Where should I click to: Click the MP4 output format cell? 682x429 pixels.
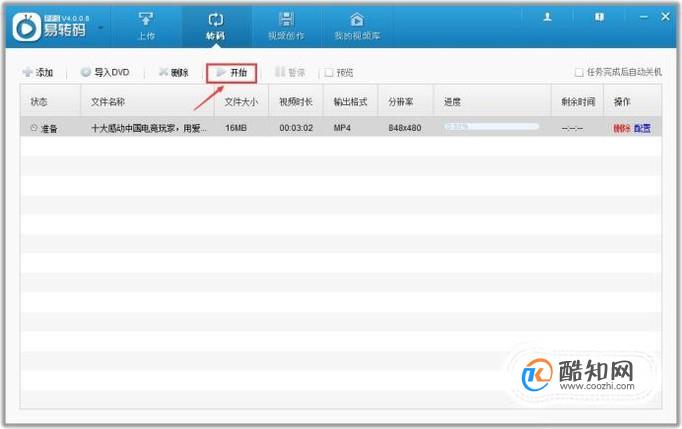point(342,128)
